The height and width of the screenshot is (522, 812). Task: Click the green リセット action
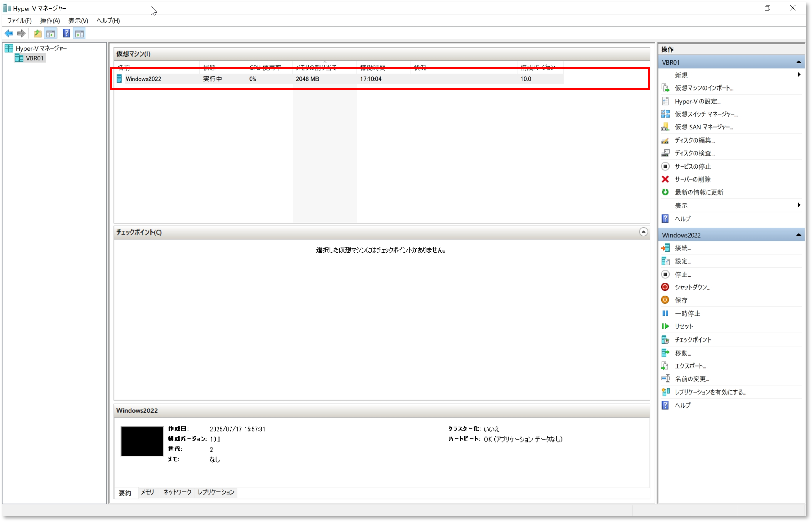click(x=684, y=326)
